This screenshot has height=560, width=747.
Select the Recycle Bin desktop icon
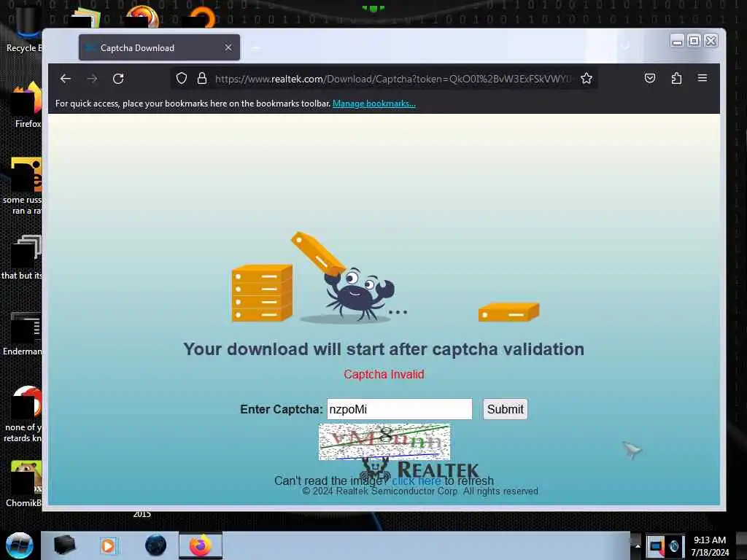click(x=25, y=31)
